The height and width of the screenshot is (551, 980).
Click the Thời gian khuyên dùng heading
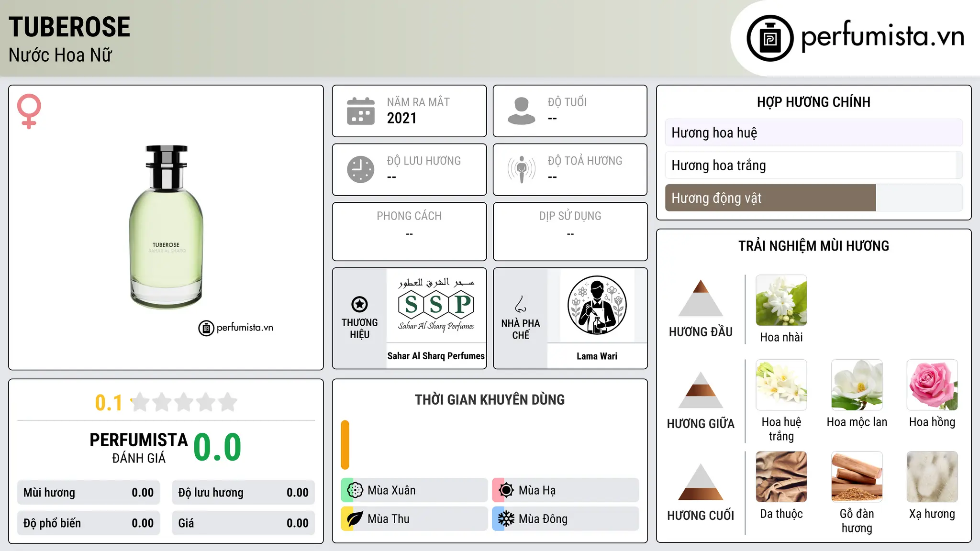[490, 400]
